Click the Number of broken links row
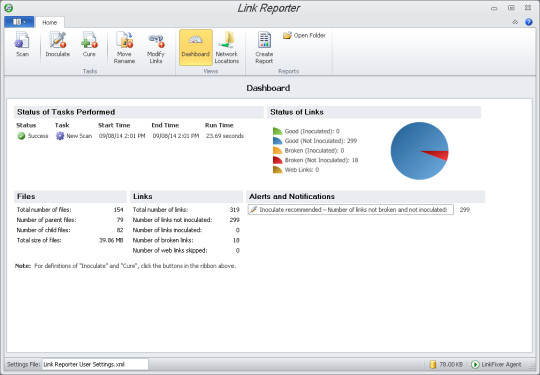This screenshot has height=375, width=540. tap(186, 240)
